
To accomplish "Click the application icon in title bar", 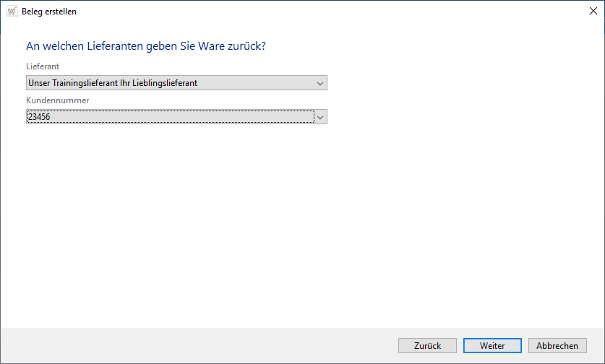I will (12, 12).
